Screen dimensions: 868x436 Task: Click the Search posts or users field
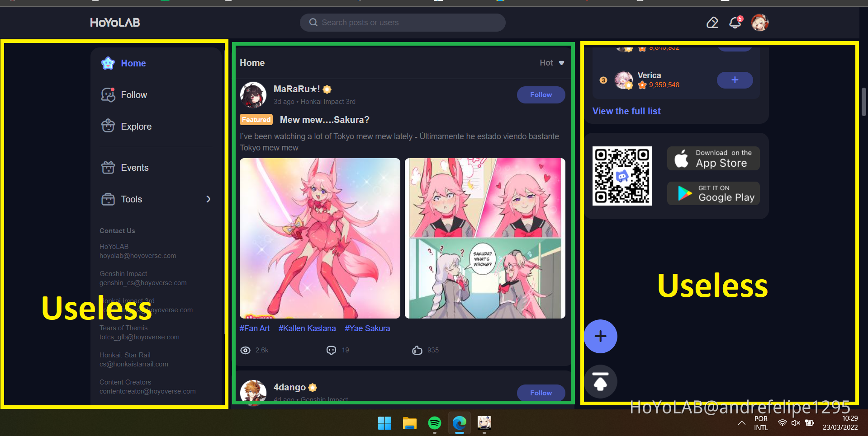click(403, 23)
